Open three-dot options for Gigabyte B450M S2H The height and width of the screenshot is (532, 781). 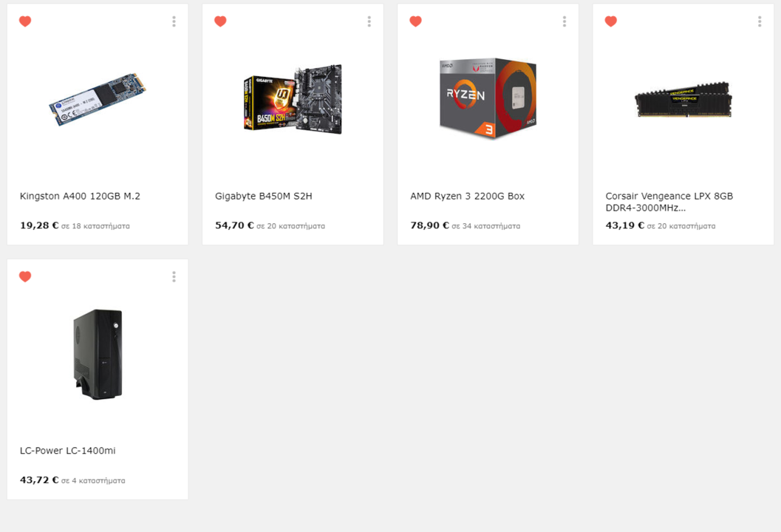369,21
